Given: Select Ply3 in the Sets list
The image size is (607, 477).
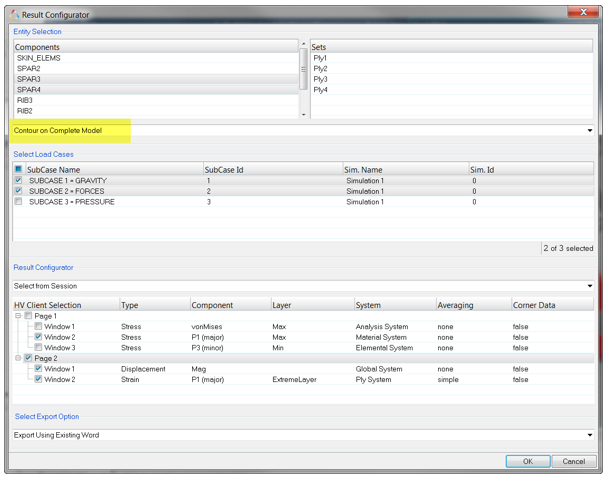Looking at the screenshot, I should pyautogui.click(x=320, y=79).
